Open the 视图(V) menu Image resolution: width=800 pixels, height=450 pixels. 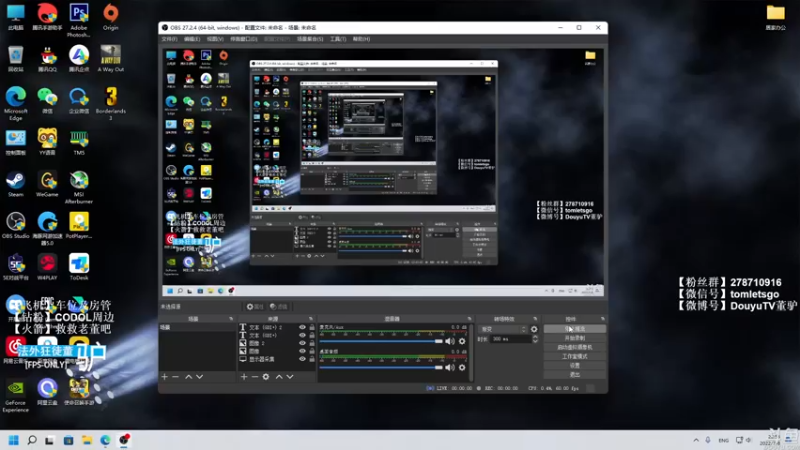click(215, 39)
